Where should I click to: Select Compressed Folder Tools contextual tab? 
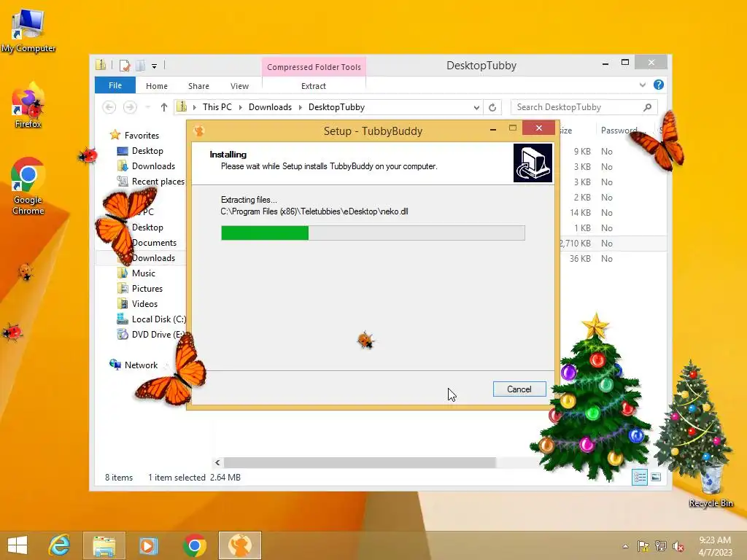314,66
